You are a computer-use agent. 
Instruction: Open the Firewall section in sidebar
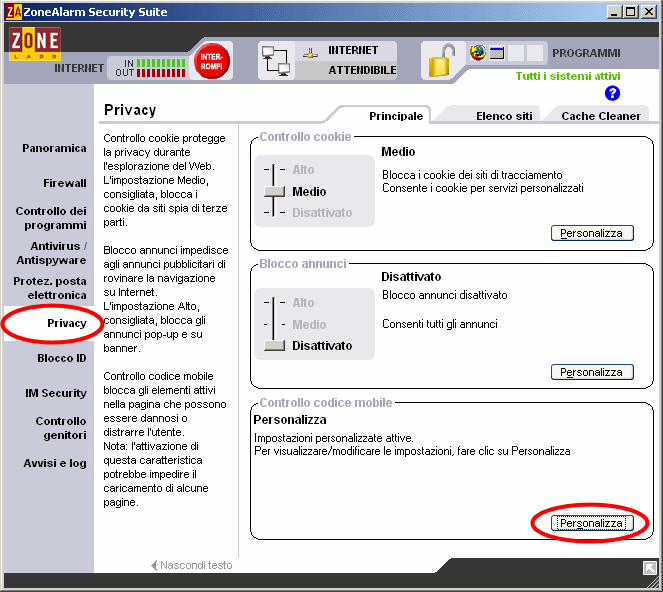pyautogui.click(x=64, y=183)
